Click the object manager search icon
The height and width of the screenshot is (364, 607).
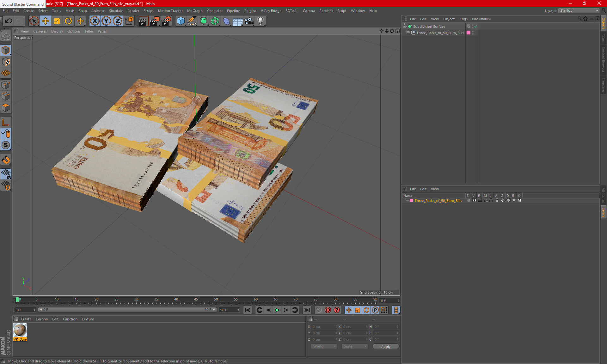pyautogui.click(x=579, y=19)
